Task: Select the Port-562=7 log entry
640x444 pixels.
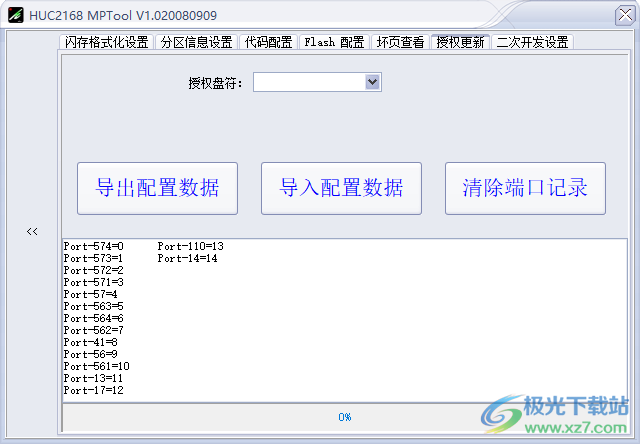Action: click(x=93, y=330)
